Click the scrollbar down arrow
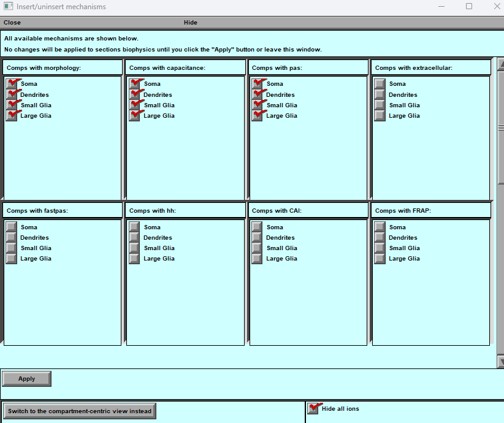Image resolution: width=504 pixels, height=423 pixels. pyautogui.click(x=500, y=362)
